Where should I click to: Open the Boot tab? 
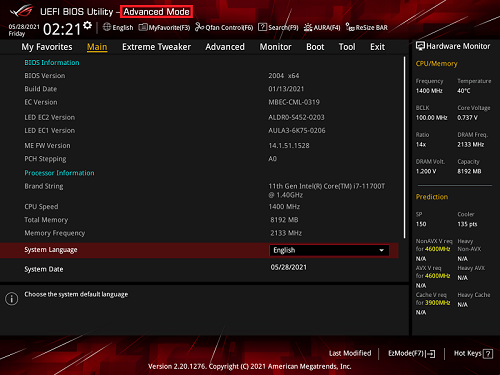(315, 47)
